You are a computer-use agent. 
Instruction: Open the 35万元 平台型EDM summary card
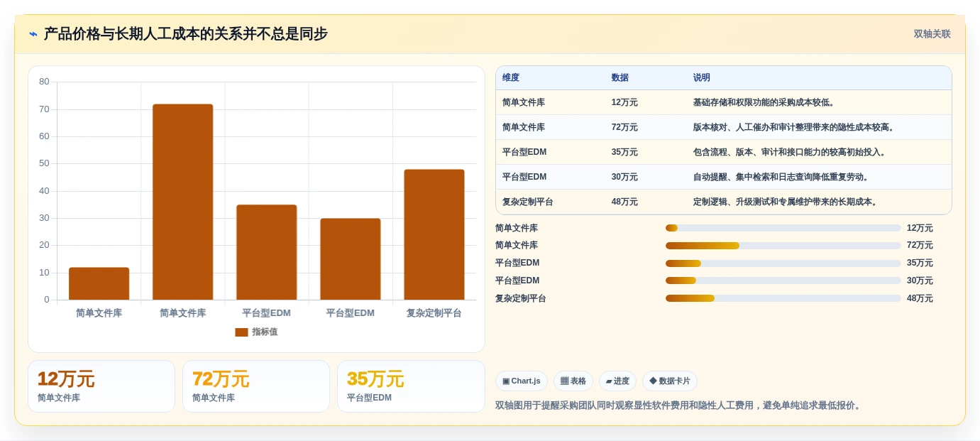pyautogui.click(x=411, y=386)
